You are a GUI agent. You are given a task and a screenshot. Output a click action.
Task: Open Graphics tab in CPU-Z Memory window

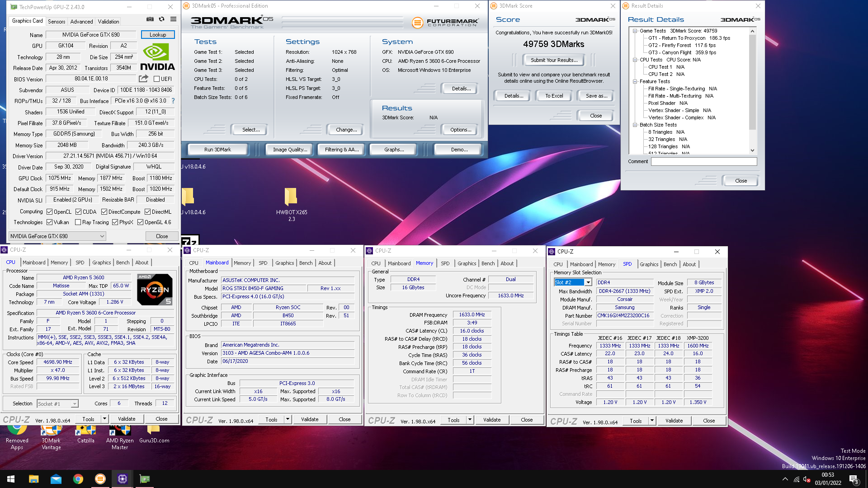[467, 263]
